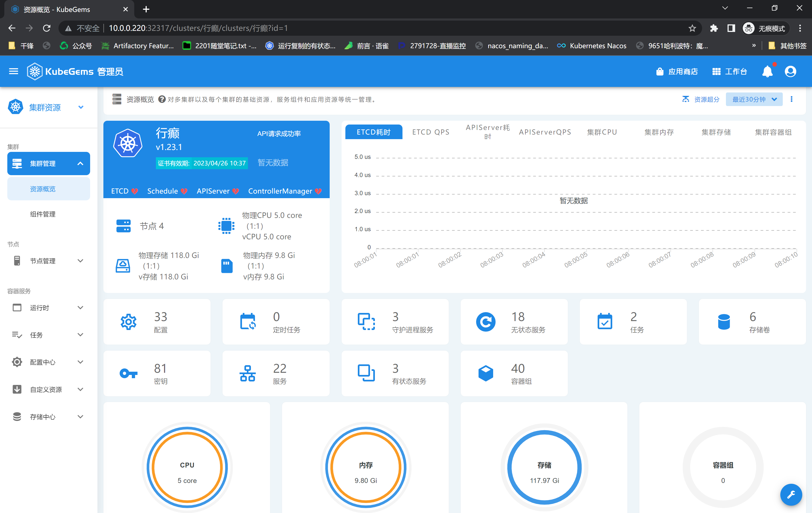Click the 内存 9.80 Gi gauge
Image resolution: width=812 pixels, height=513 pixels.
pyautogui.click(x=366, y=468)
